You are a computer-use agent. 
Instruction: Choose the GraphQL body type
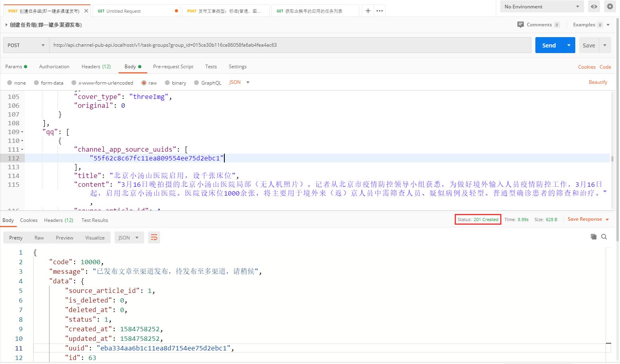pos(196,83)
